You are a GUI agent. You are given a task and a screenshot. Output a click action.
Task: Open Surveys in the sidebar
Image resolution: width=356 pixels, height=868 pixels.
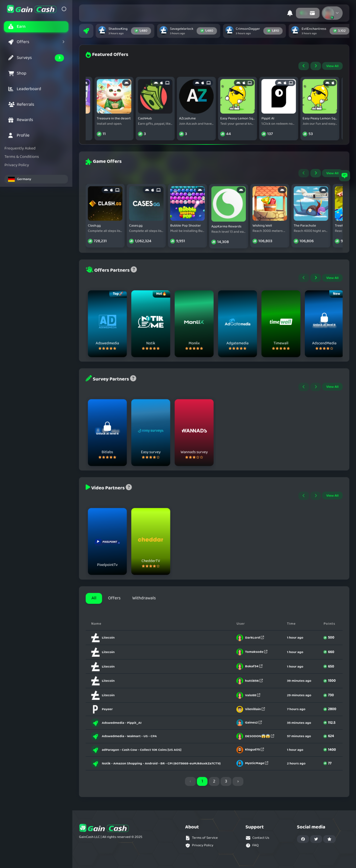click(36, 58)
